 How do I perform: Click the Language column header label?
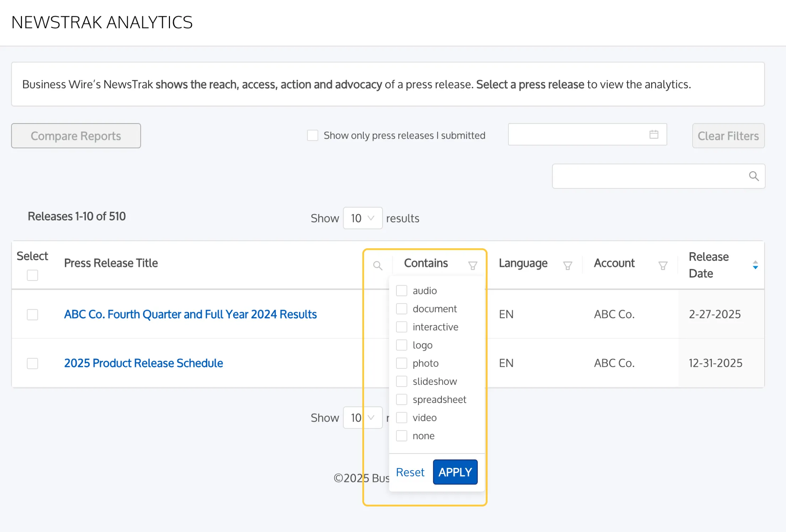[x=523, y=263]
